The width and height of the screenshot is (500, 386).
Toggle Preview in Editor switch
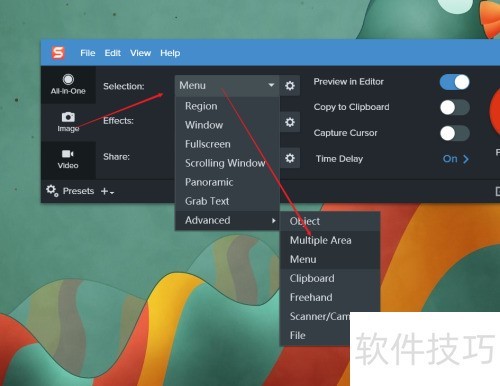[x=455, y=82]
